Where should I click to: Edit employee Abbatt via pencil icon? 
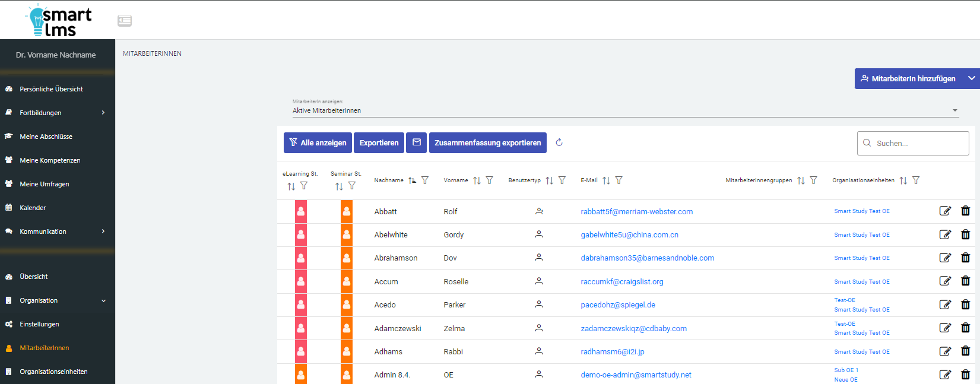pos(945,211)
